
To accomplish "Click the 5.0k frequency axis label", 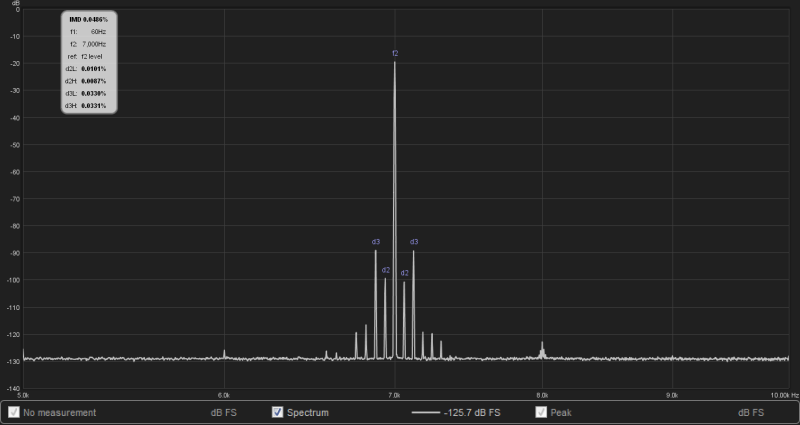I will [x=23, y=395].
